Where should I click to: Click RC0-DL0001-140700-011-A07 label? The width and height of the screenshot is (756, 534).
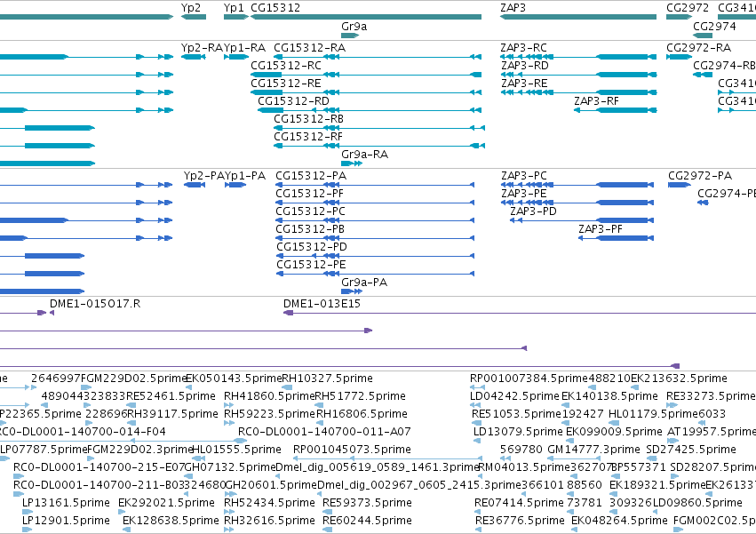(324, 432)
